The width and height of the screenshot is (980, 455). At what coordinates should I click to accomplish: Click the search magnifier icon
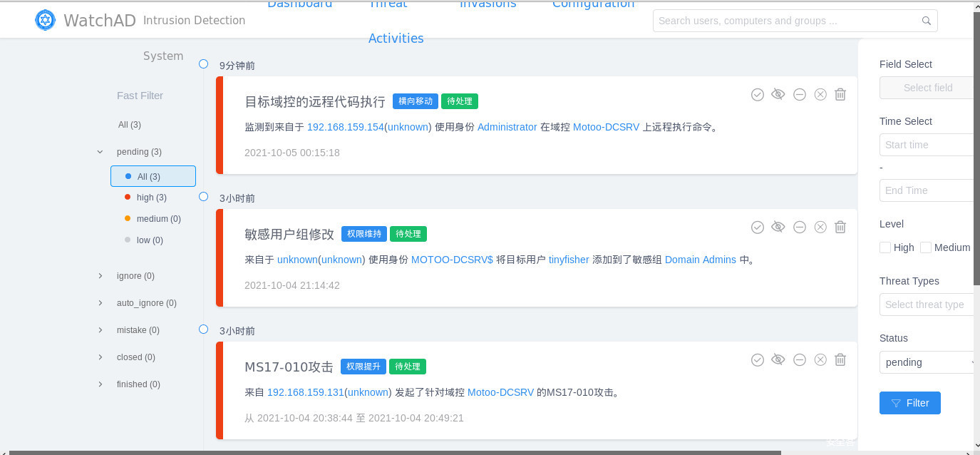pyautogui.click(x=926, y=21)
